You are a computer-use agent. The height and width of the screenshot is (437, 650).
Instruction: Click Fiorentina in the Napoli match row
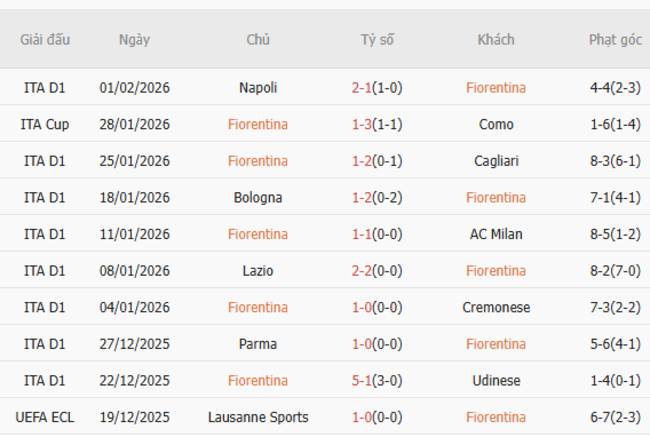(x=496, y=88)
